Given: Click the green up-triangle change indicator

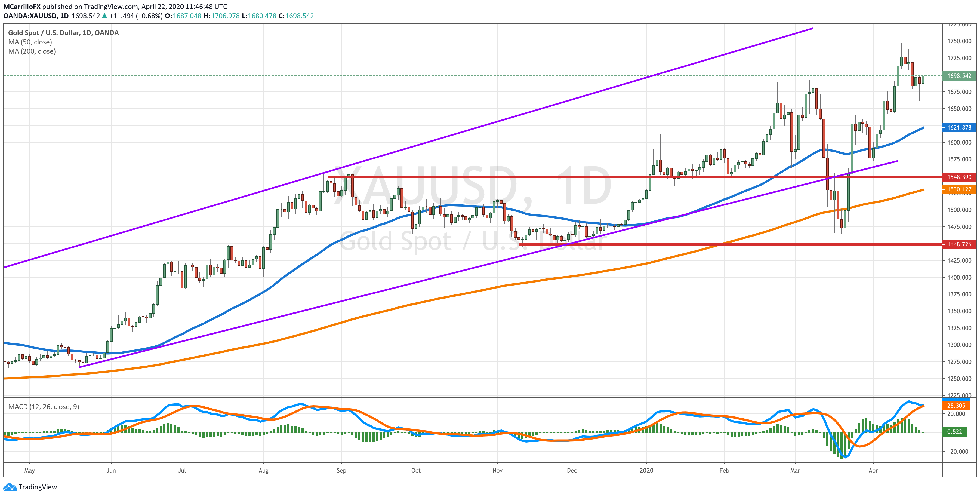Looking at the screenshot, I should (x=104, y=16).
